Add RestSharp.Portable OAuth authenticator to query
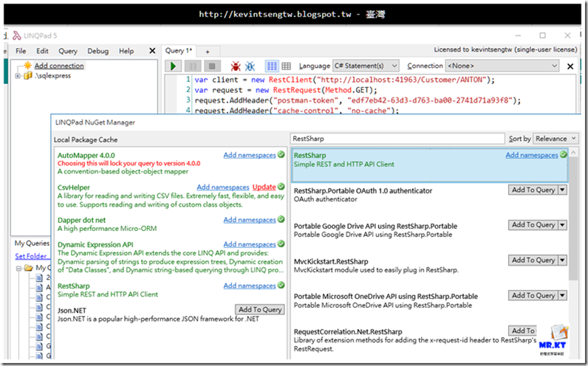The image size is (588, 366). coord(533,190)
